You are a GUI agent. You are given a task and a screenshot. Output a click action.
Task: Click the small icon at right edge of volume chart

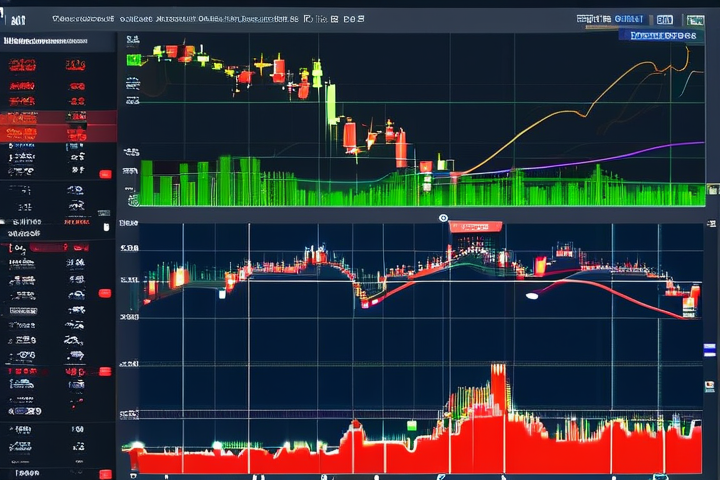(x=712, y=188)
